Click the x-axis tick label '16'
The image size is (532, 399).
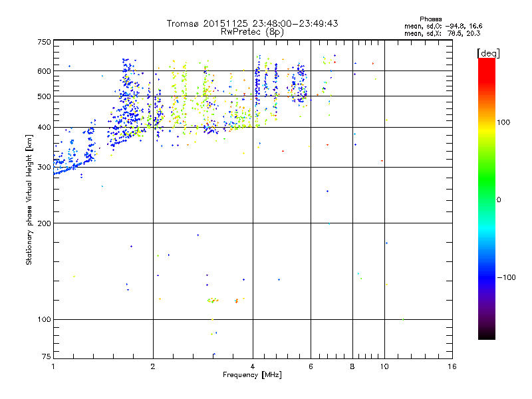point(452,366)
